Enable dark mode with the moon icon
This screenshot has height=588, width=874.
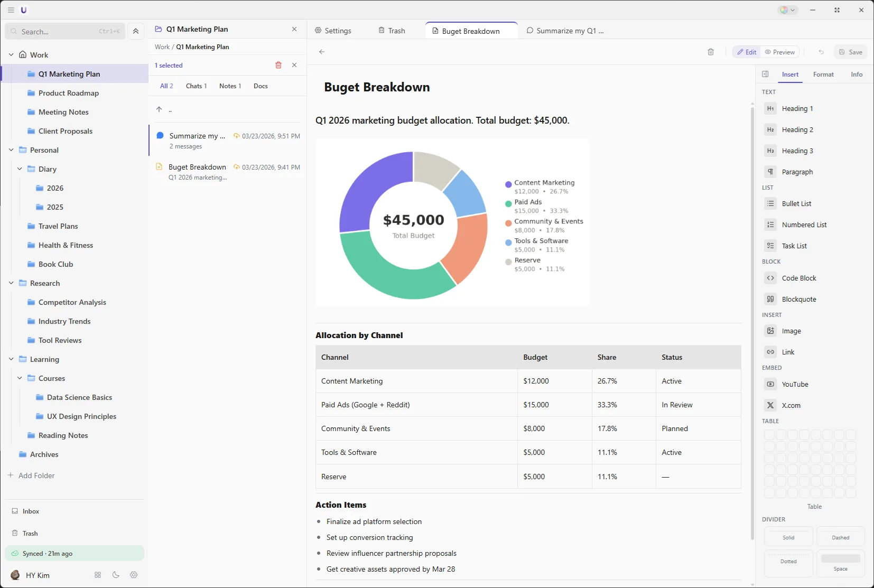coord(115,575)
